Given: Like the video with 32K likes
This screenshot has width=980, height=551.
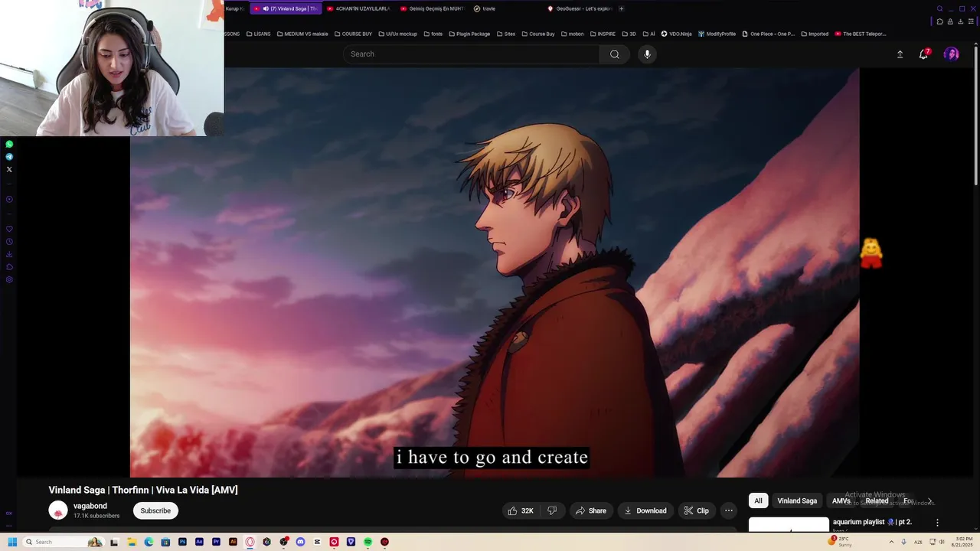Looking at the screenshot, I should [521, 510].
